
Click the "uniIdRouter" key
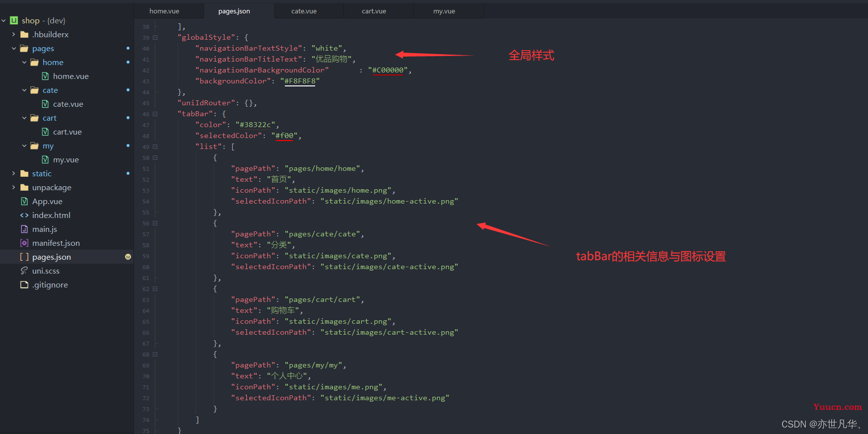206,103
